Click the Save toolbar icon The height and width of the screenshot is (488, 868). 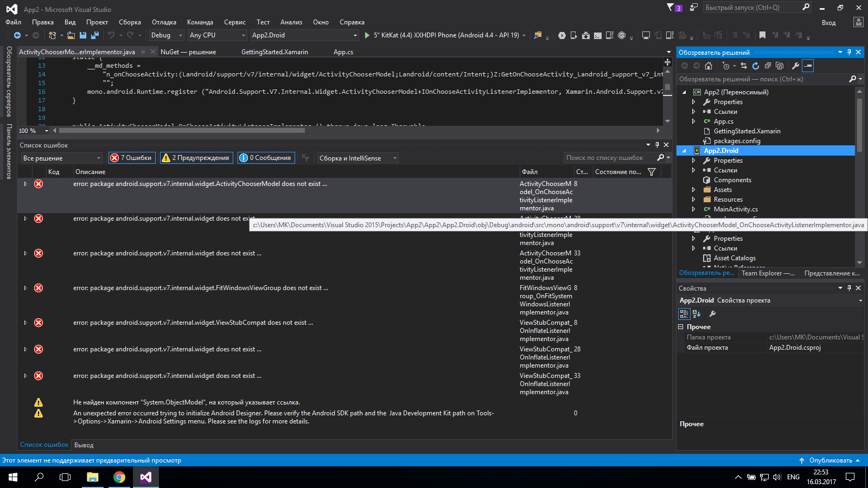pos(83,35)
